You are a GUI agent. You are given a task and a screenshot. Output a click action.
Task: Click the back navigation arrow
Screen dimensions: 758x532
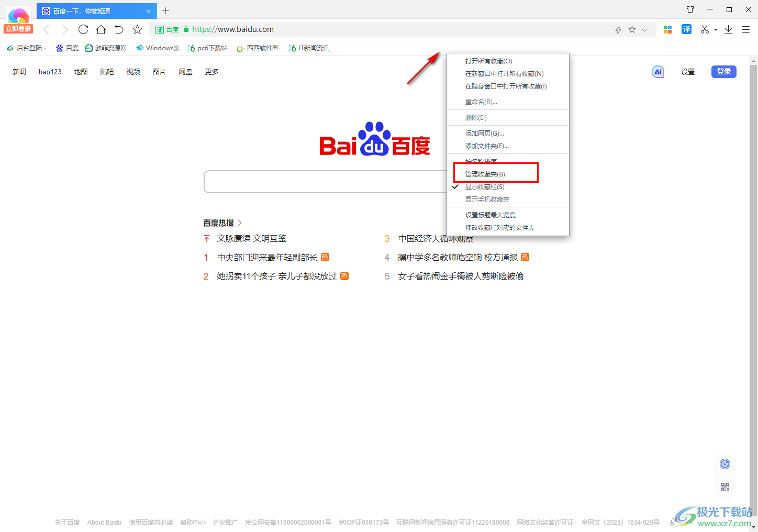47,29
